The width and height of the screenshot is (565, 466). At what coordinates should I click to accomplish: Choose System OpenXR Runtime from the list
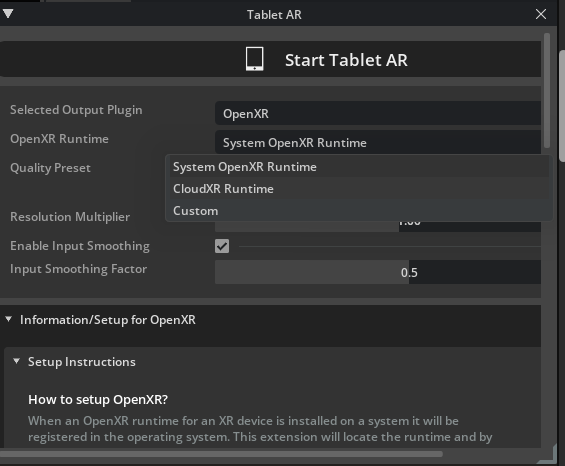(359, 167)
